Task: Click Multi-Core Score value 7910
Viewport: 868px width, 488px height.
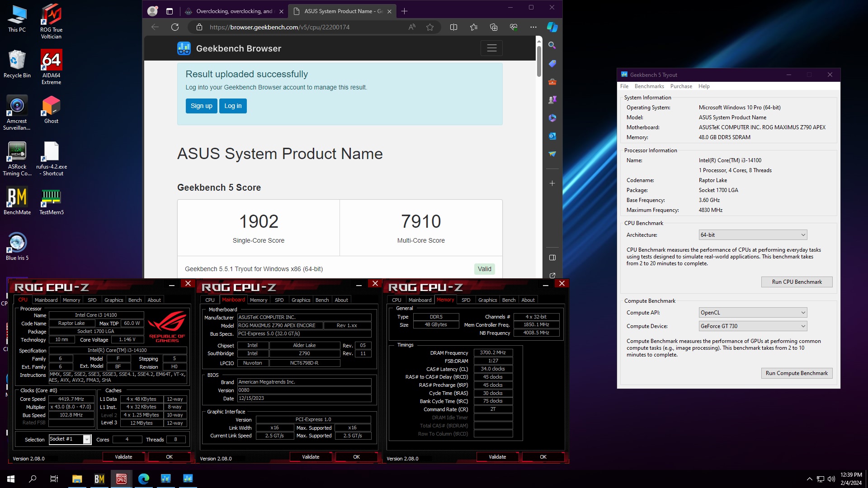Action: (x=421, y=221)
